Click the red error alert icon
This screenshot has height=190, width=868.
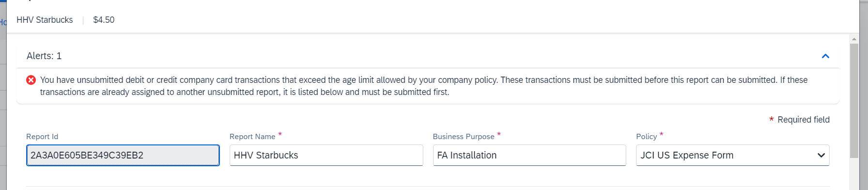click(x=31, y=80)
